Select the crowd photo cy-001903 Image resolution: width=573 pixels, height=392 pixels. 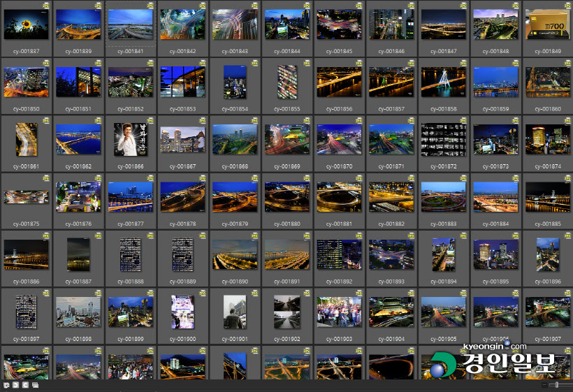[338, 312]
